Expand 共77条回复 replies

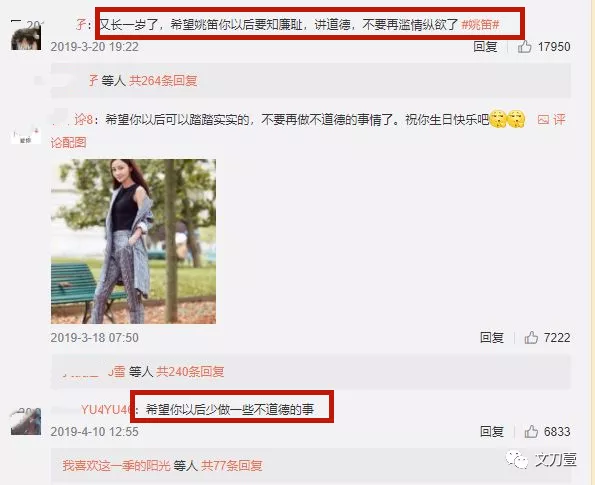click(x=231, y=465)
